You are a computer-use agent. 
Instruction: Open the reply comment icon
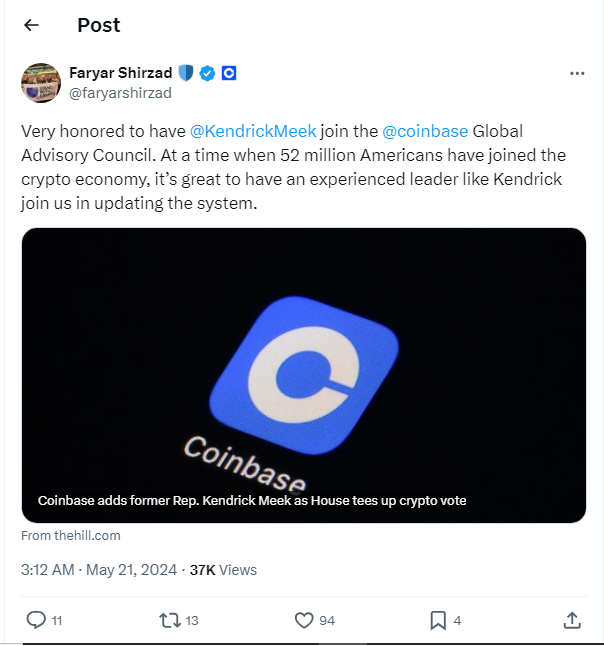[x=36, y=620]
